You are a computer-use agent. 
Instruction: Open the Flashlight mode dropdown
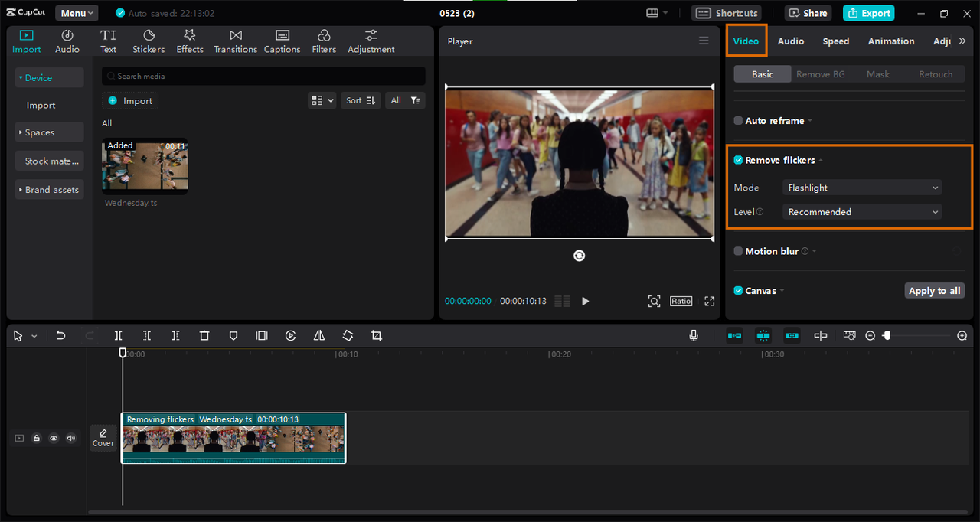pyautogui.click(x=861, y=188)
